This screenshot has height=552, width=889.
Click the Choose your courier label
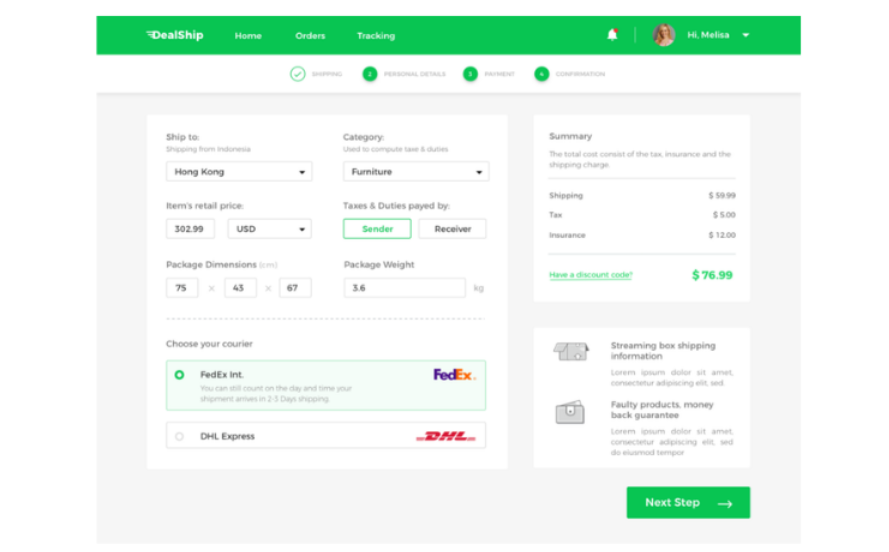coord(209,344)
